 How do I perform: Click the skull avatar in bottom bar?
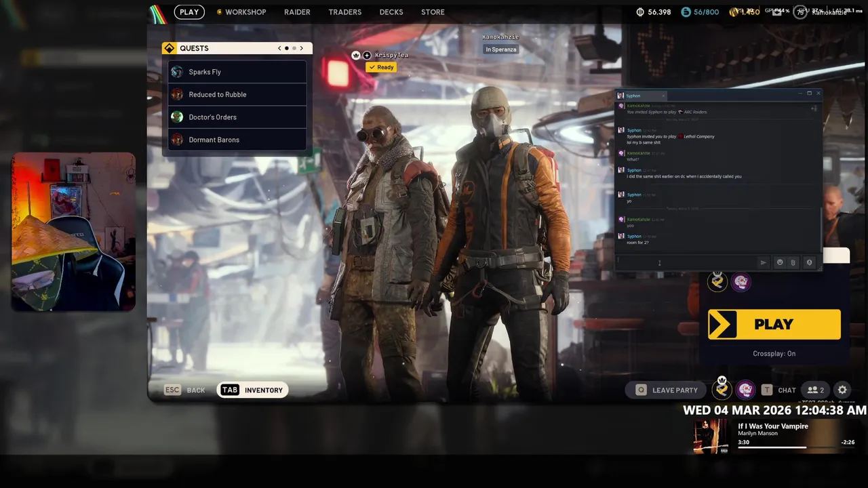point(745,389)
